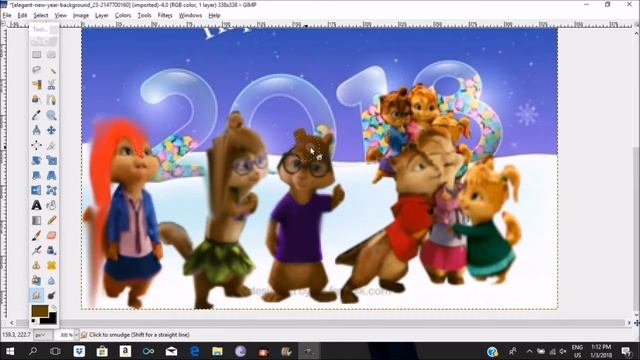The height and width of the screenshot is (360, 640).
Task: Open the Windows Start menu
Action: [10, 351]
